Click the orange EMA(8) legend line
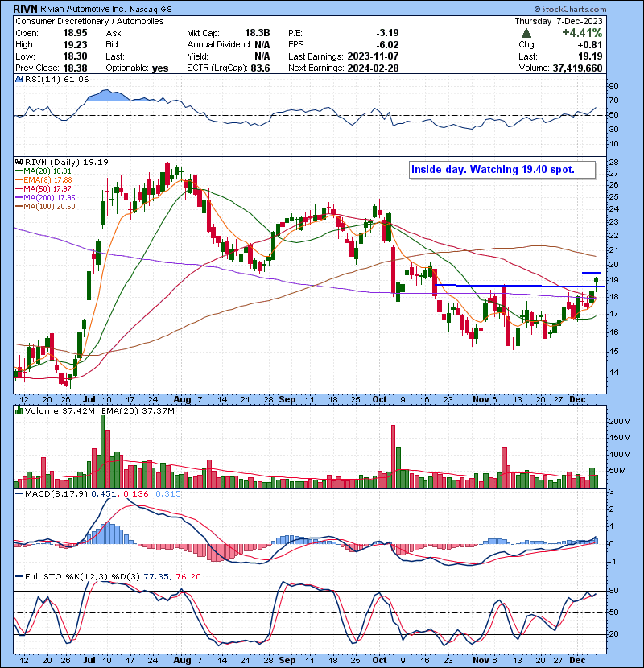644x668 pixels. click(x=19, y=180)
